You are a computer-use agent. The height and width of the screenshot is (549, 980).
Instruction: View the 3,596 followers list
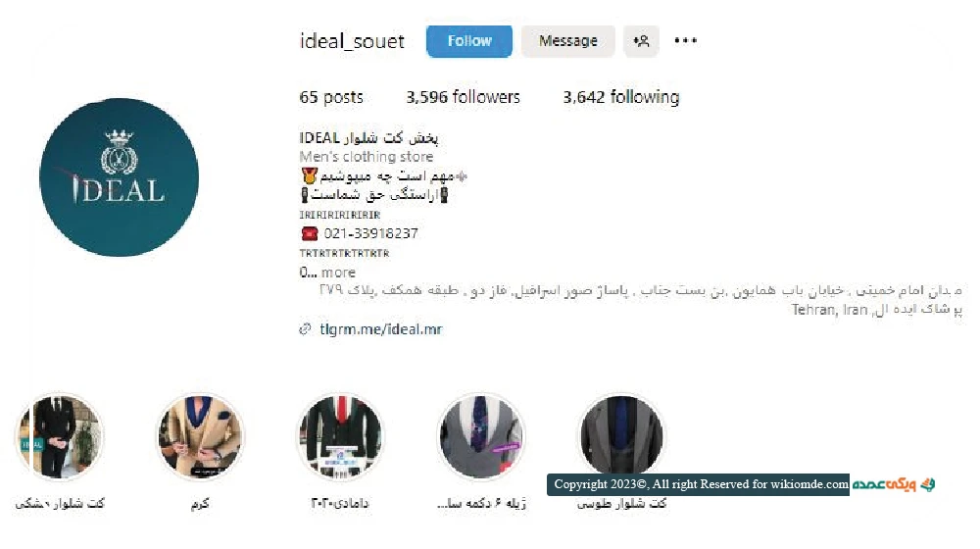463,97
